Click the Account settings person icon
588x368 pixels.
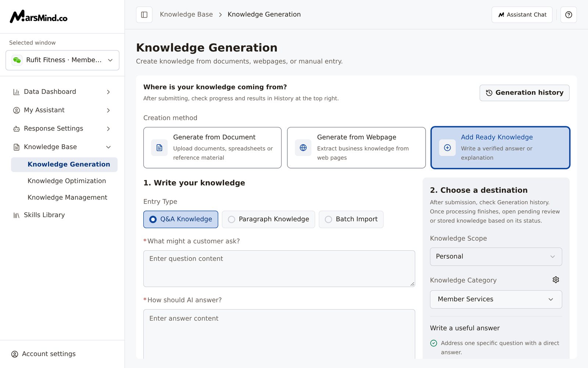15,354
